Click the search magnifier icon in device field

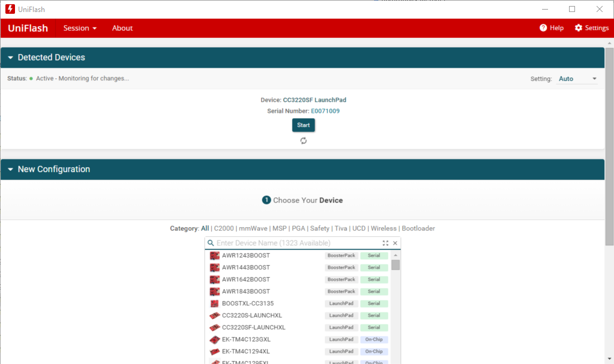(x=210, y=243)
